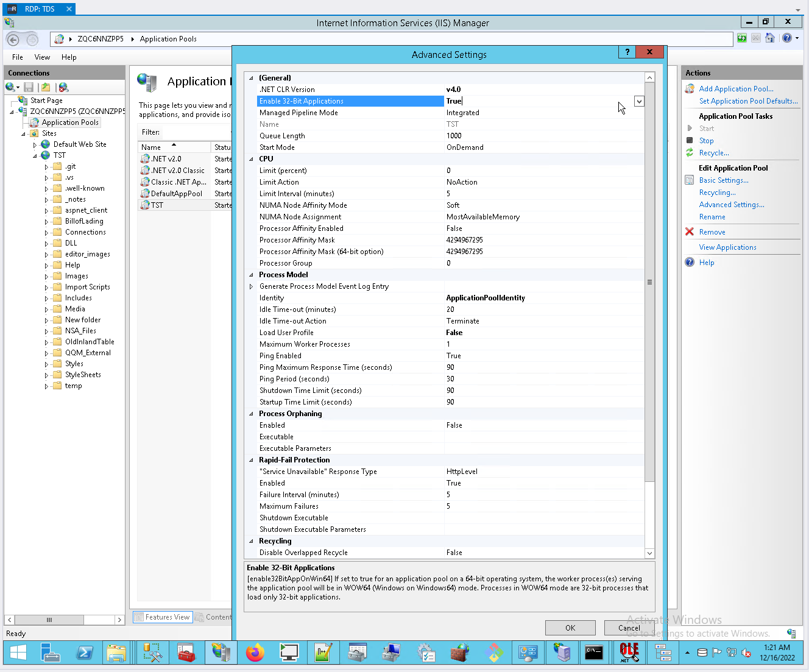The height and width of the screenshot is (672, 809).
Task: Expand the aspnet_client folder node
Action: point(46,211)
